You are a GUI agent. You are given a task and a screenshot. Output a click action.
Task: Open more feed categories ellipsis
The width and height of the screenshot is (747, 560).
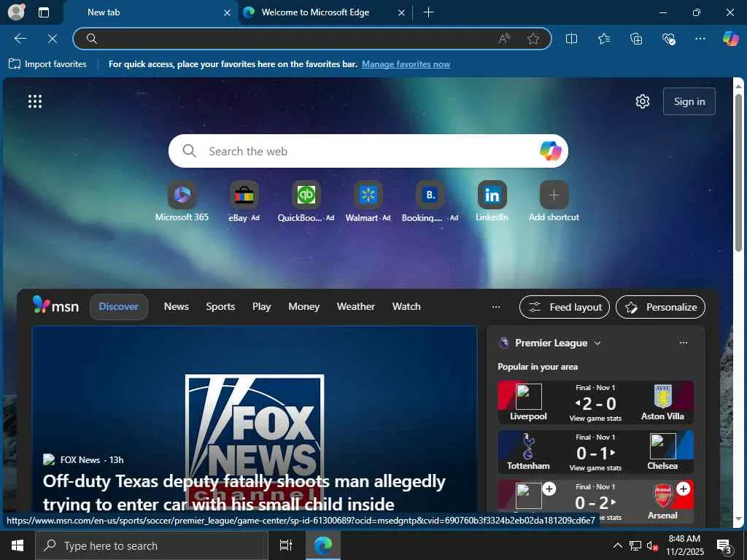[496, 307]
